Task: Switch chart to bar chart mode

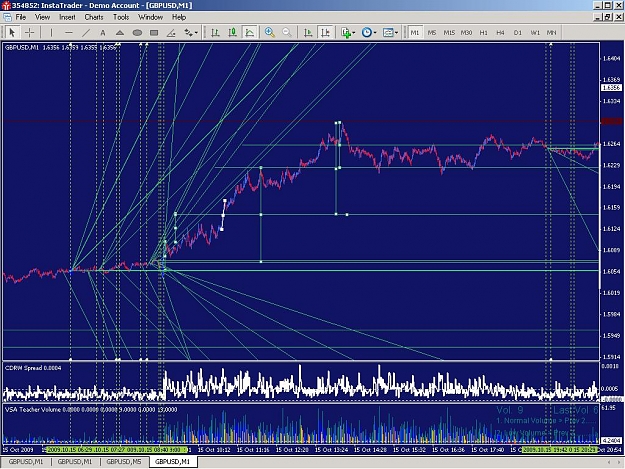Action: point(215,33)
